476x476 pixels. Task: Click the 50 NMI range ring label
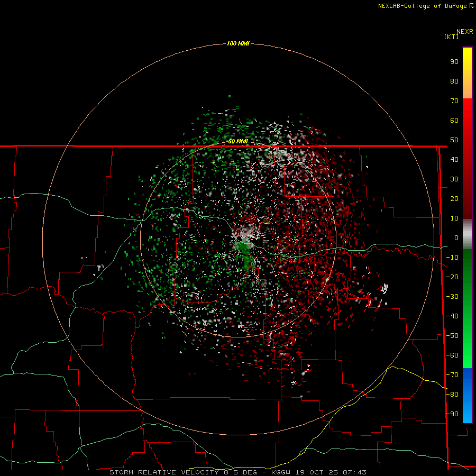tap(238, 141)
